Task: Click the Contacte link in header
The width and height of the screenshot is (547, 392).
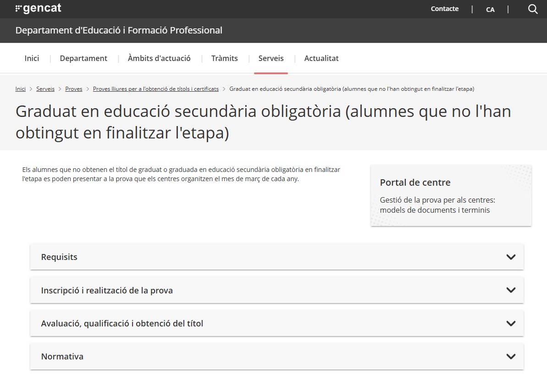Action: [x=444, y=9]
